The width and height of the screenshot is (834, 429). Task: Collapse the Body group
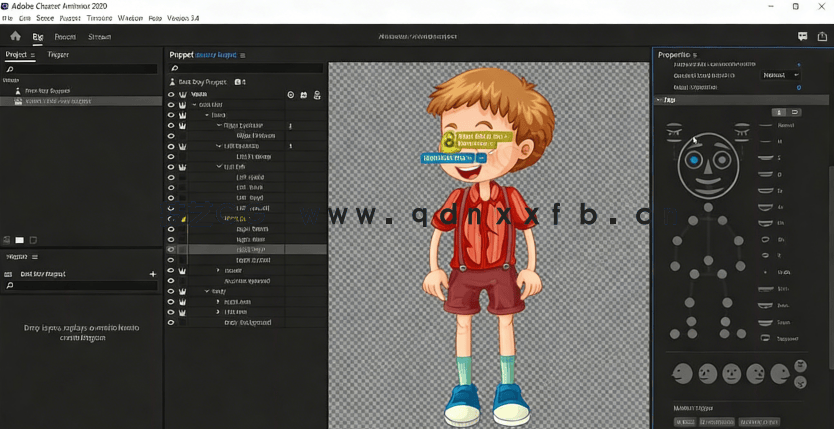(x=207, y=291)
